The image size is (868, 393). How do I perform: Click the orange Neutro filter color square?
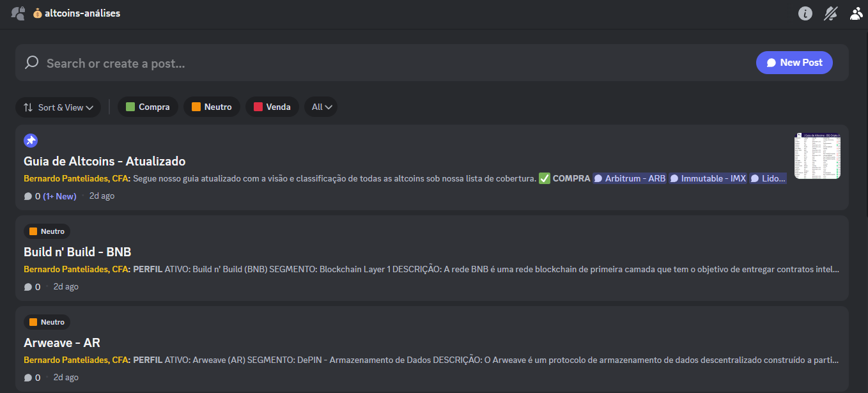click(196, 107)
